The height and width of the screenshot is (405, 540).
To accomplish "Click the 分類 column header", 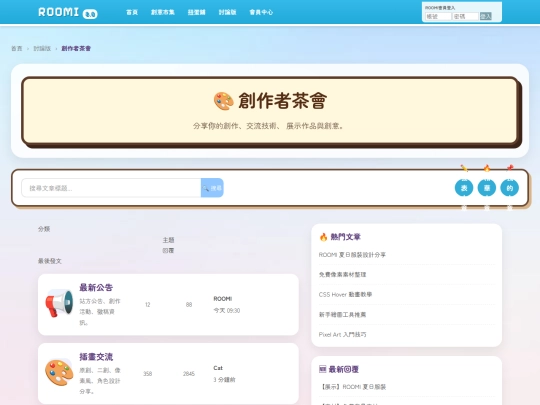I will [44, 229].
